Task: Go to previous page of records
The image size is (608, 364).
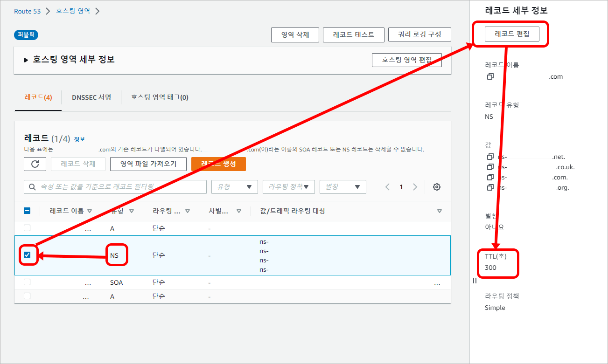Action: click(387, 187)
